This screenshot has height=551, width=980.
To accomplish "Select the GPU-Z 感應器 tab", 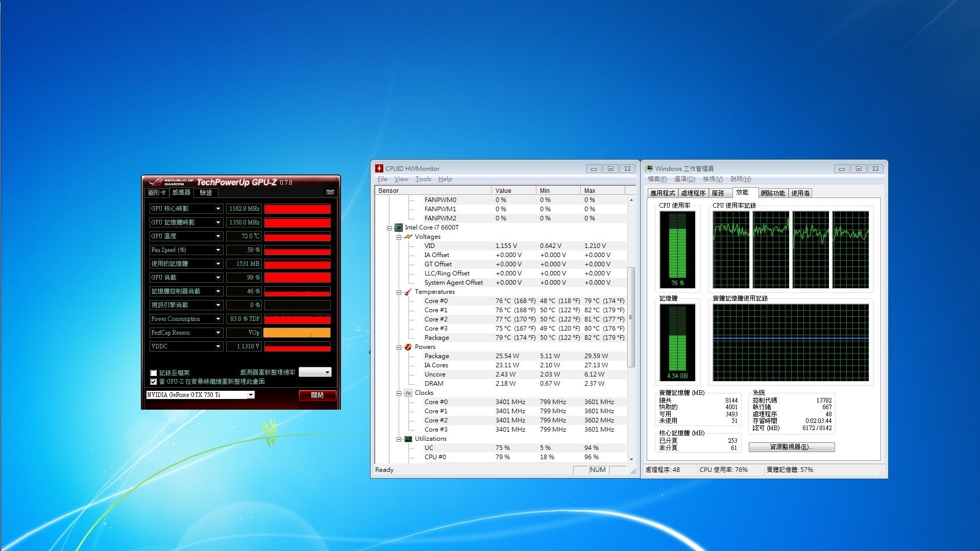I will coord(181,192).
